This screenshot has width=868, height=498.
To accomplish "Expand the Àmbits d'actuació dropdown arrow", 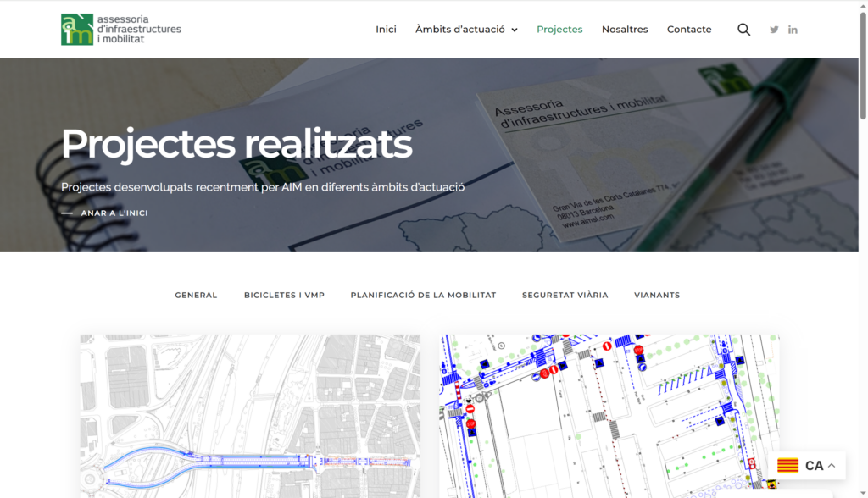I will [515, 30].
